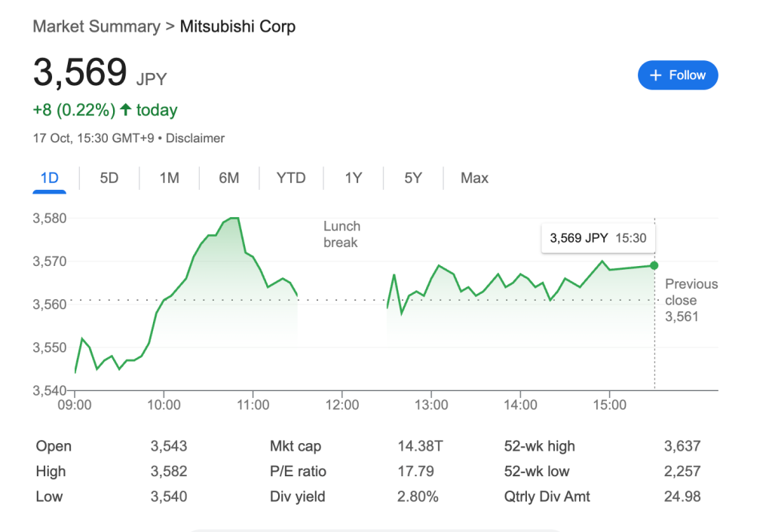Show the 6M price chart
772x532 pixels.
click(x=229, y=179)
